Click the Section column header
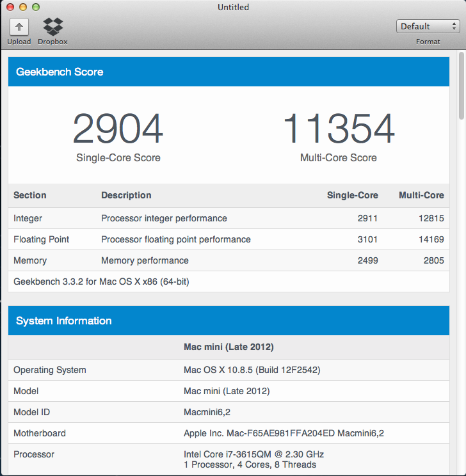 click(30, 195)
